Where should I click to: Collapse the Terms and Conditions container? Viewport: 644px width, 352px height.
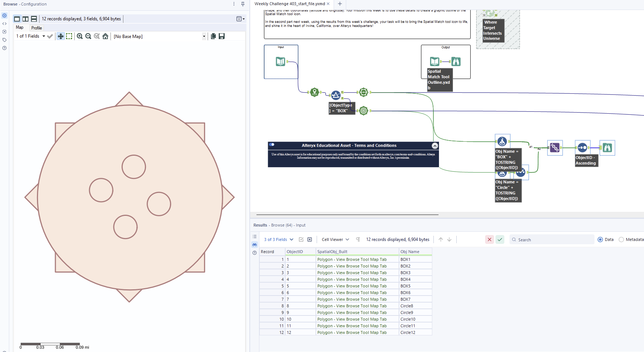pos(435,145)
